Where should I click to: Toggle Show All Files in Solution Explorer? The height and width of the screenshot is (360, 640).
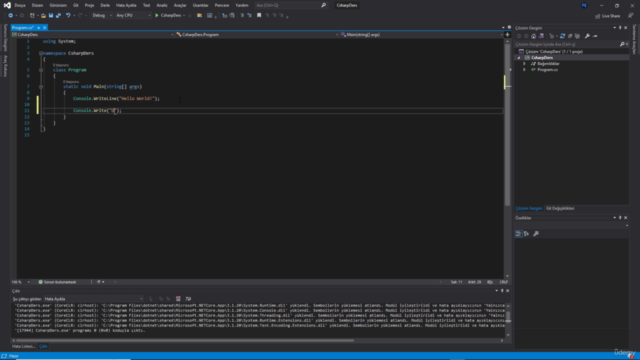577,36
